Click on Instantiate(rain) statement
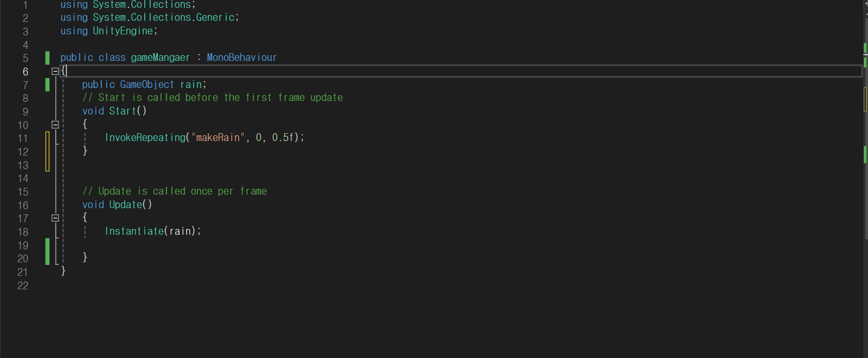Viewport: 868px width, 358px height. pyautogui.click(x=153, y=231)
